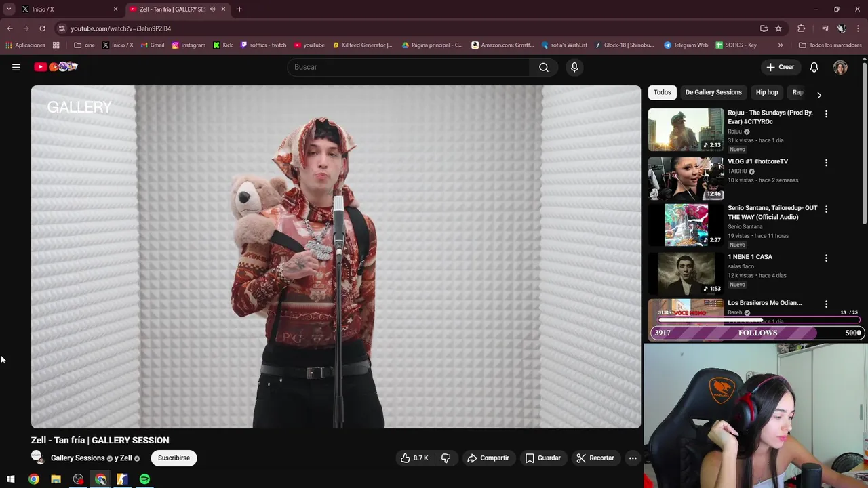
Task: Click the URL address bar
Action: pyautogui.click(x=407, y=28)
